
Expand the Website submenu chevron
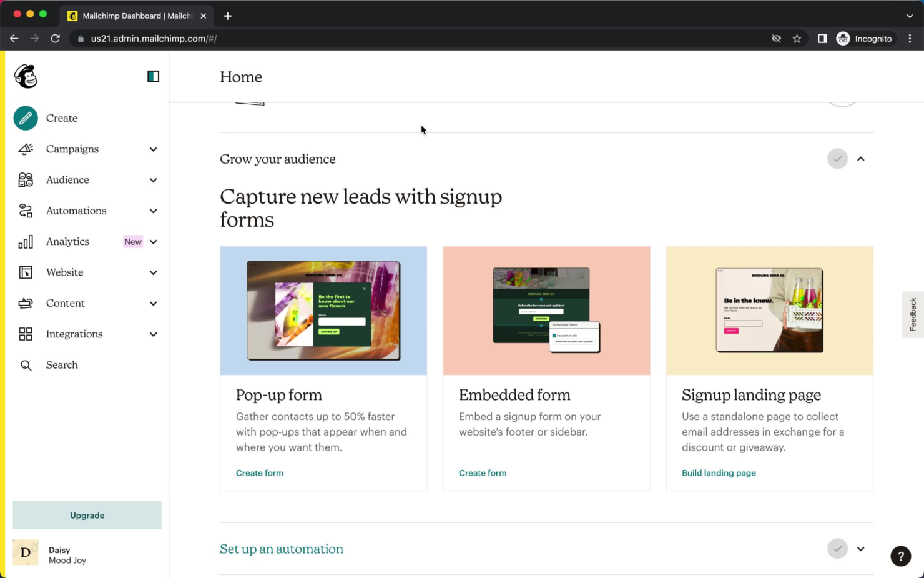153,272
